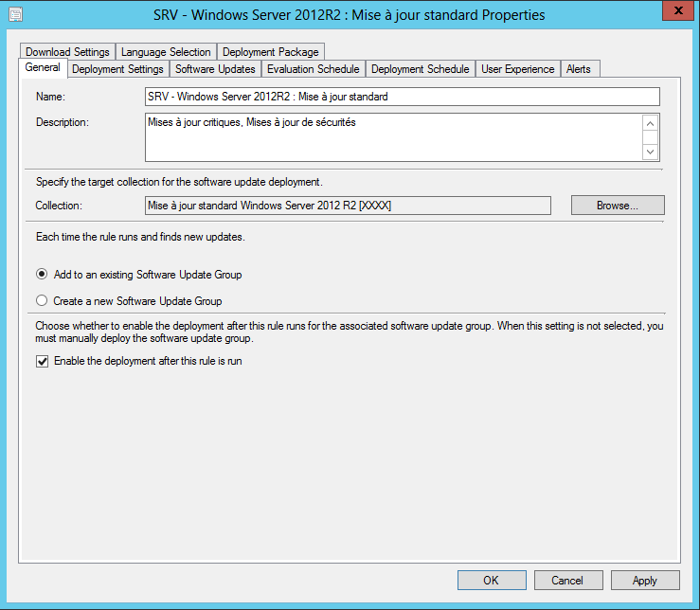Click the Apply button

tap(645, 580)
